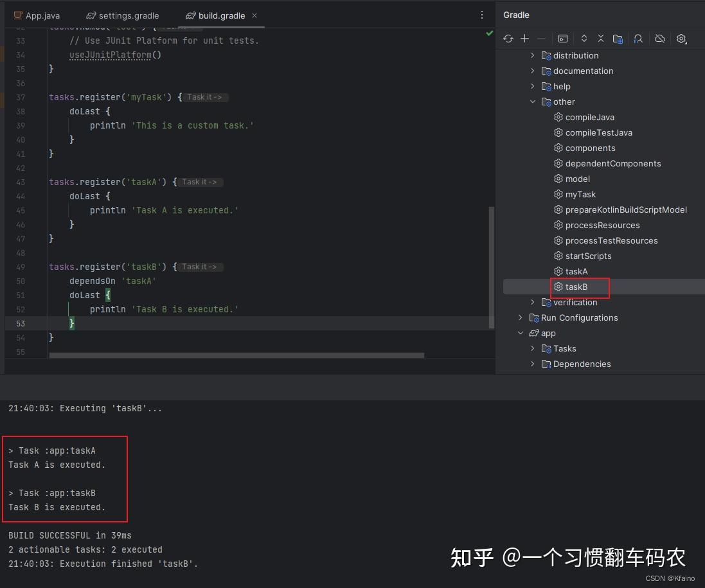Select the taskA task in tree
The width and height of the screenshot is (705, 588).
[576, 271]
